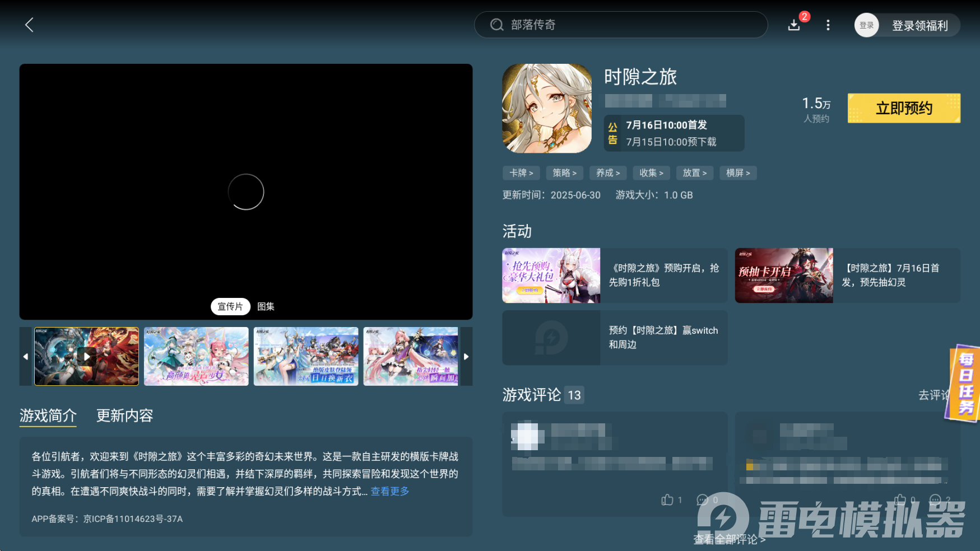
Task: Click the video player area
Action: tap(246, 192)
